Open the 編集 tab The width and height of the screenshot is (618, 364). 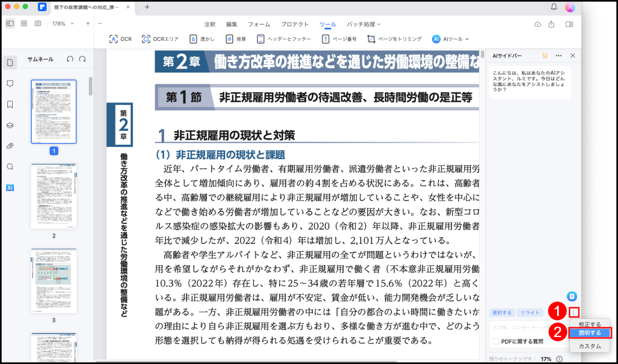(232, 24)
